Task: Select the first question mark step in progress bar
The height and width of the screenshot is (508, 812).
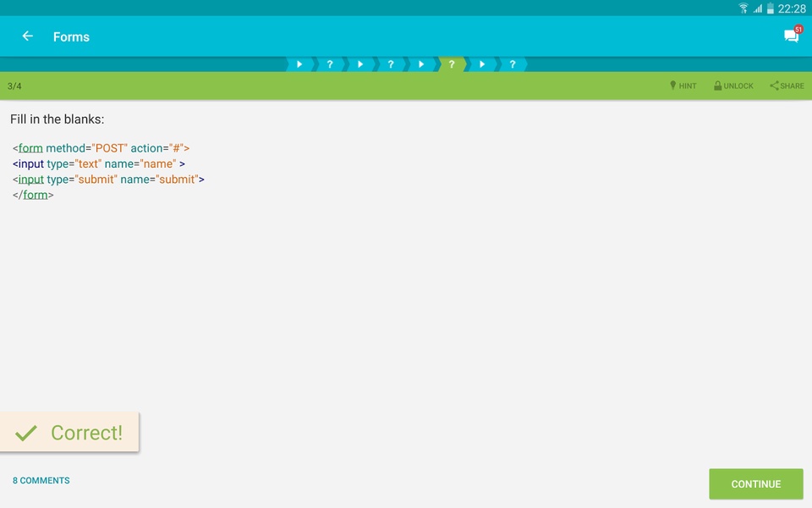Action: (329, 64)
